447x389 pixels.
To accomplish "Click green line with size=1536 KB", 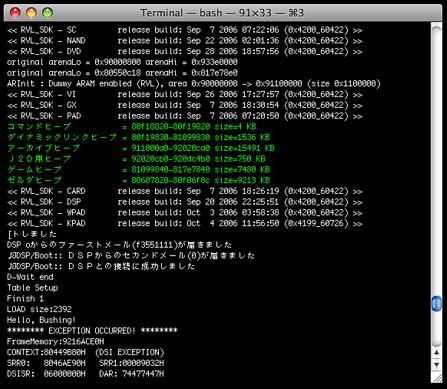I will click(139, 137).
